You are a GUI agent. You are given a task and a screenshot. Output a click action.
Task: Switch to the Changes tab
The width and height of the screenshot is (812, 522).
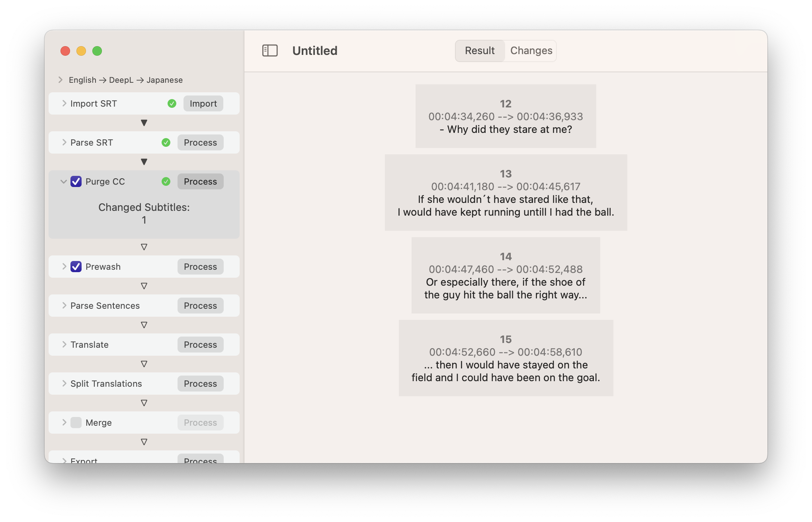coord(531,51)
